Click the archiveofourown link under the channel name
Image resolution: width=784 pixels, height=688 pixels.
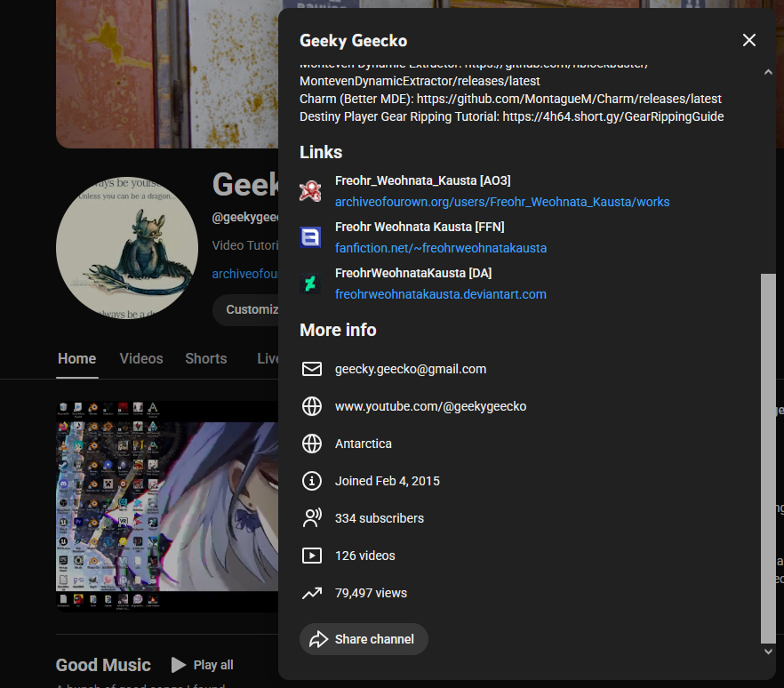(245, 274)
